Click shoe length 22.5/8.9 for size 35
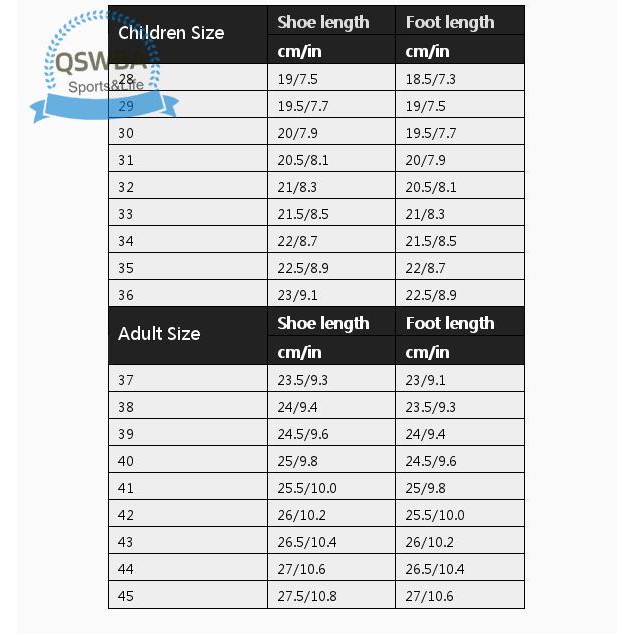This screenshot has width=634, height=634. point(300,268)
